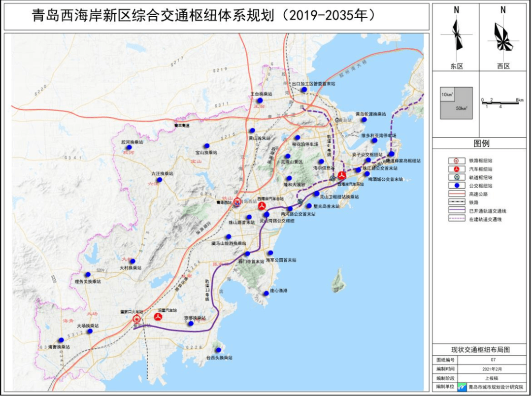Click the blue public transit hub legend icon
532x396 pixels.
(x=456, y=185)
